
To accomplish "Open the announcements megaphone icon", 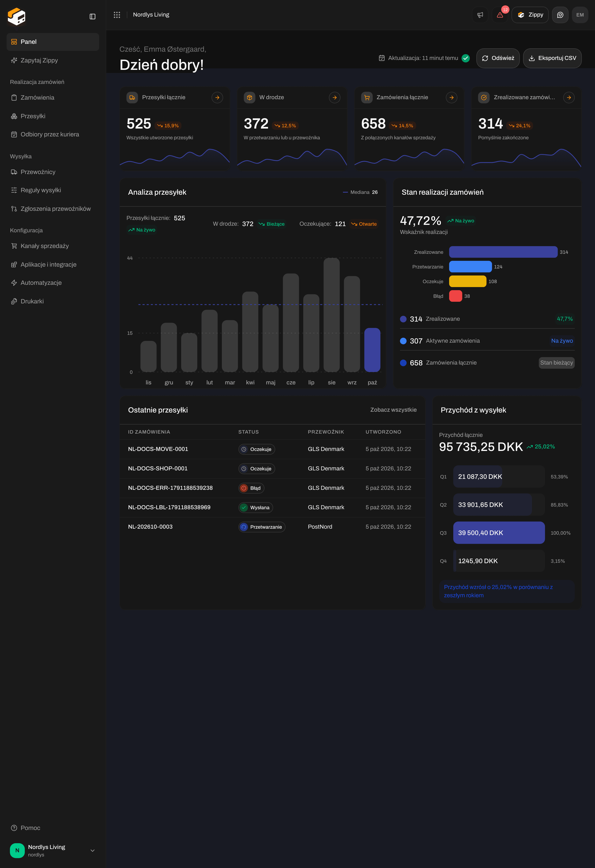I will [x=480, y=15].
